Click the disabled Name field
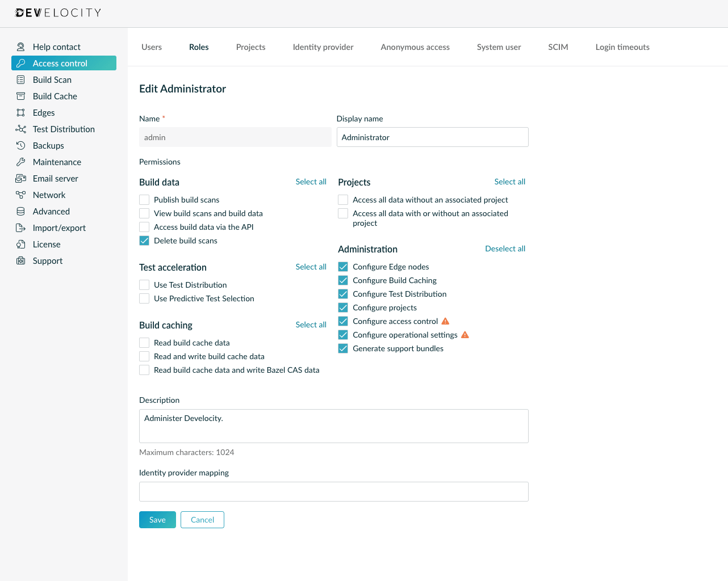 [235, 137]
